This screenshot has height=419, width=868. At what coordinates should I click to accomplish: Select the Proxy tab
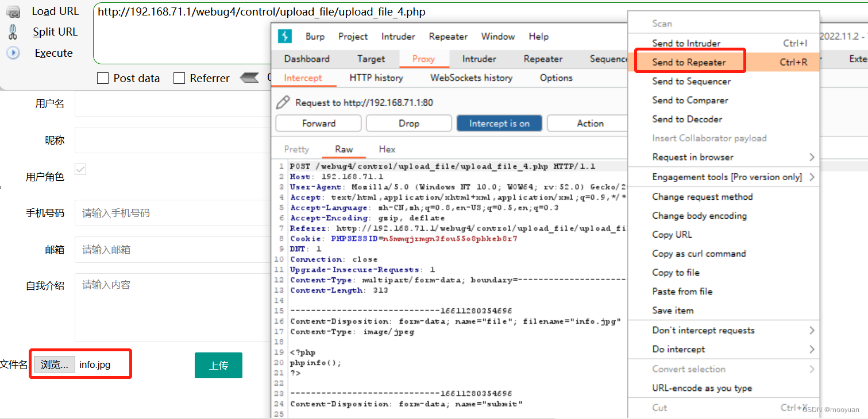coord(423,59)
